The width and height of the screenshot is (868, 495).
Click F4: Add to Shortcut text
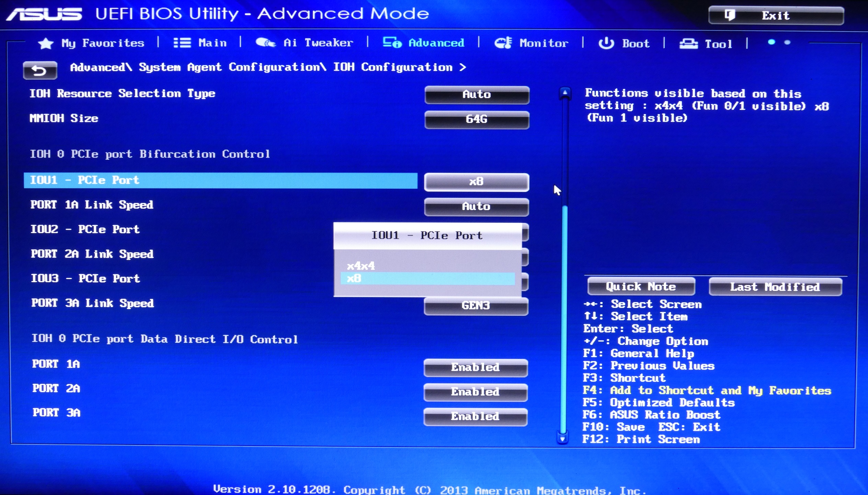pyautogui.click(x=707, y=391)
